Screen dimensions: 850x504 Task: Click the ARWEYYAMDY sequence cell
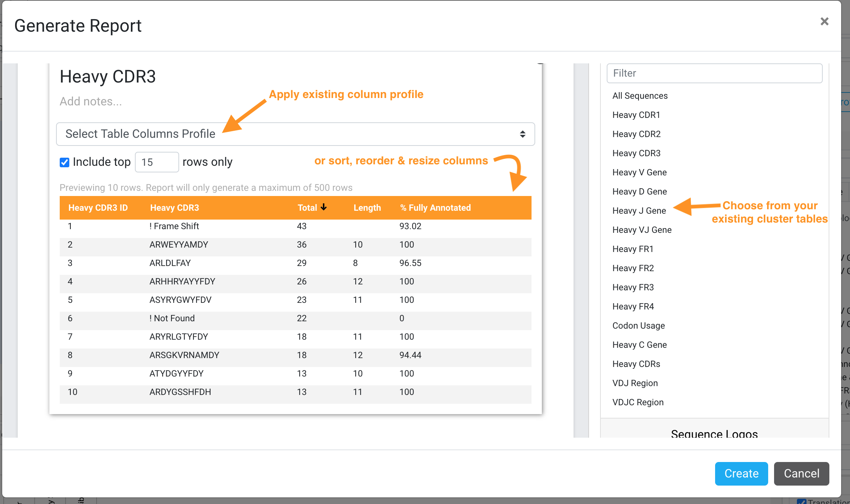pos(179,245)
